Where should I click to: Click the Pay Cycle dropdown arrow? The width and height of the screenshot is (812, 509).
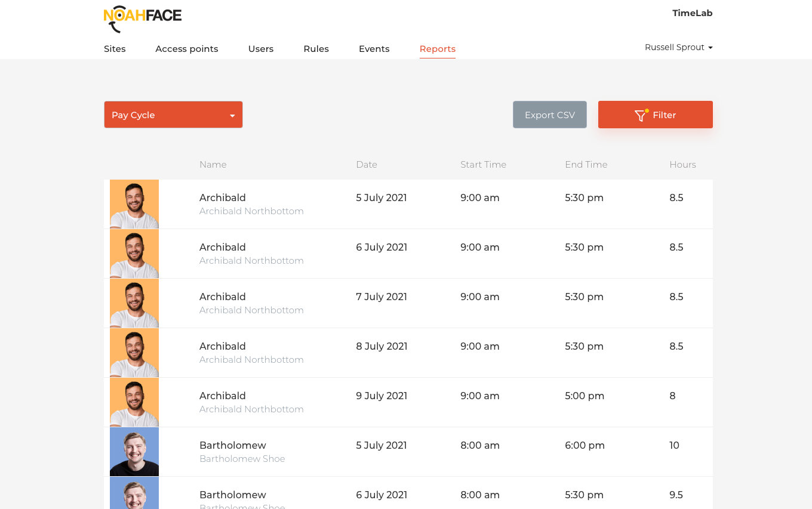(232, 116)
